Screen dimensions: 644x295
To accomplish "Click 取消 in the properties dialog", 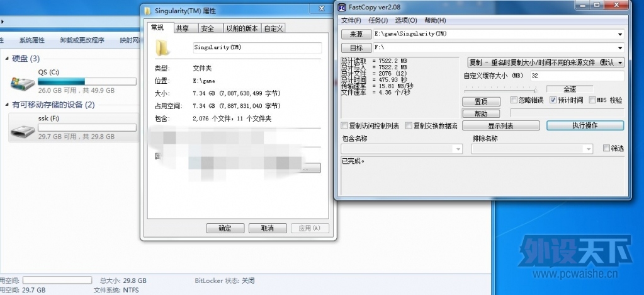I will coord(268,228).
